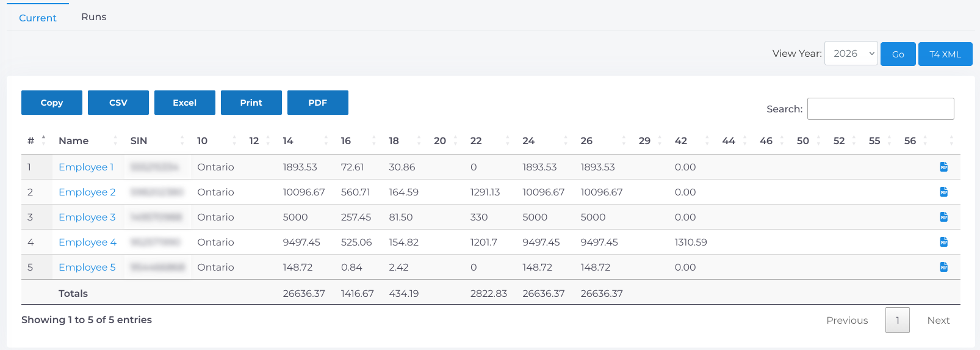Sort table by Name column header
The width and height of the screenshot is (980, 350).
tap(74, 140)
